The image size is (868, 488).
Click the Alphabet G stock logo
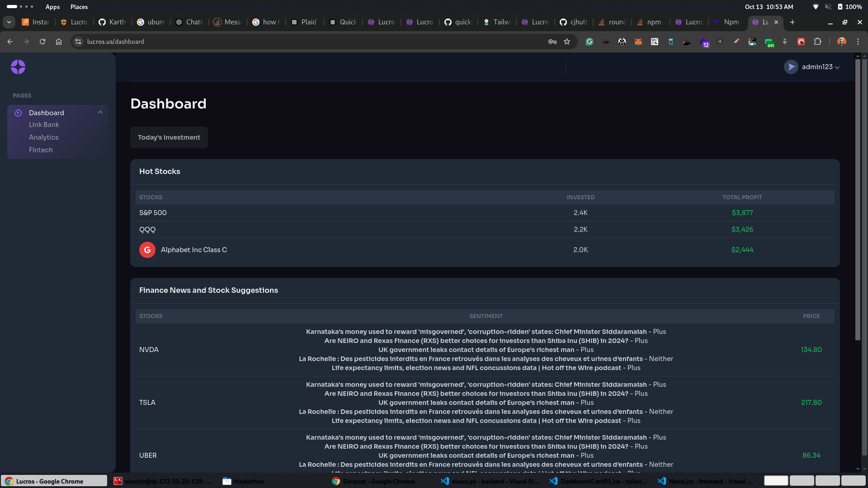tap(147, 250)
